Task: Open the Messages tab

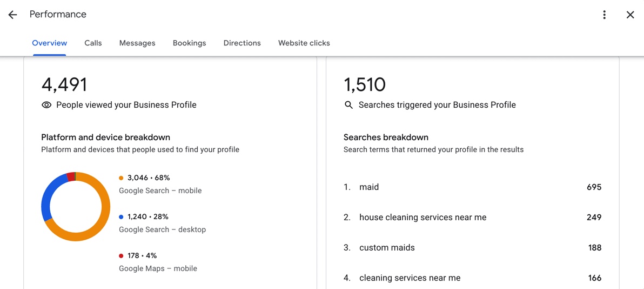Action: tap(137, 43)
